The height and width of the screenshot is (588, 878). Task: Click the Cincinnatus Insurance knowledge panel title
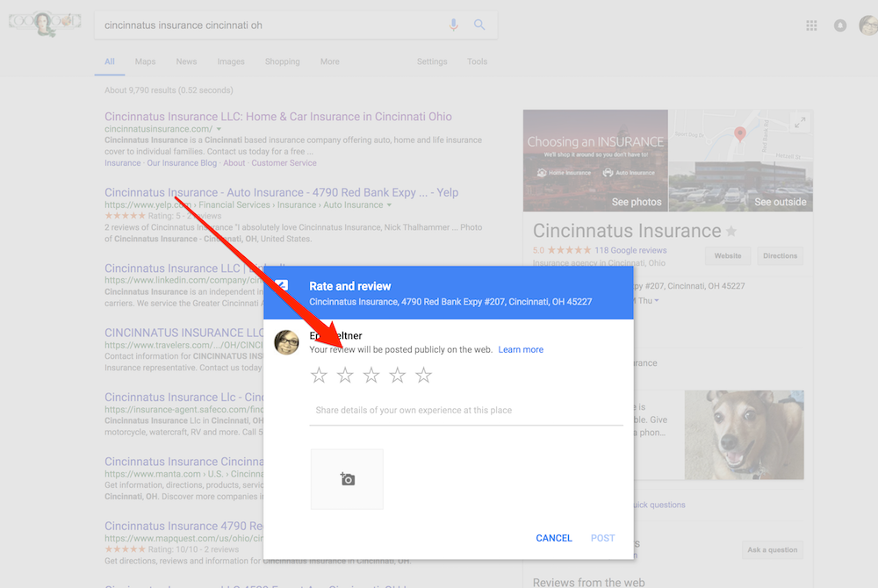pyautogui.click(x=627, y=231)
